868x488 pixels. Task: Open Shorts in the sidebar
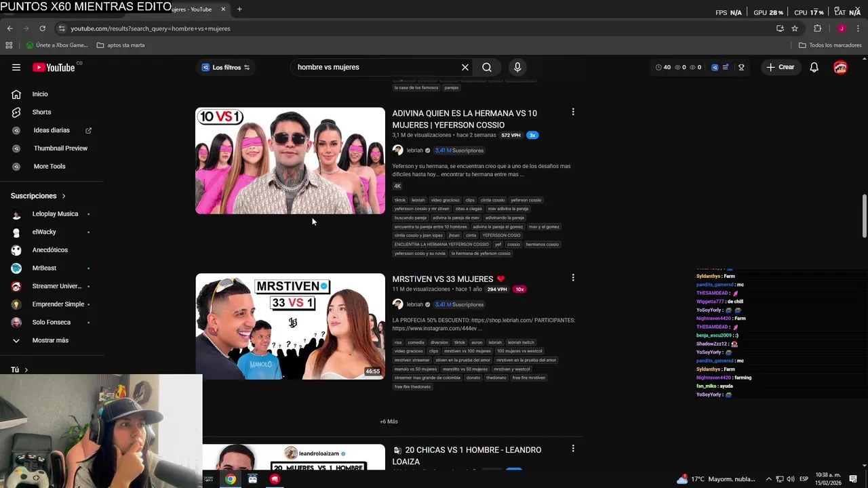tap(41, 112)
